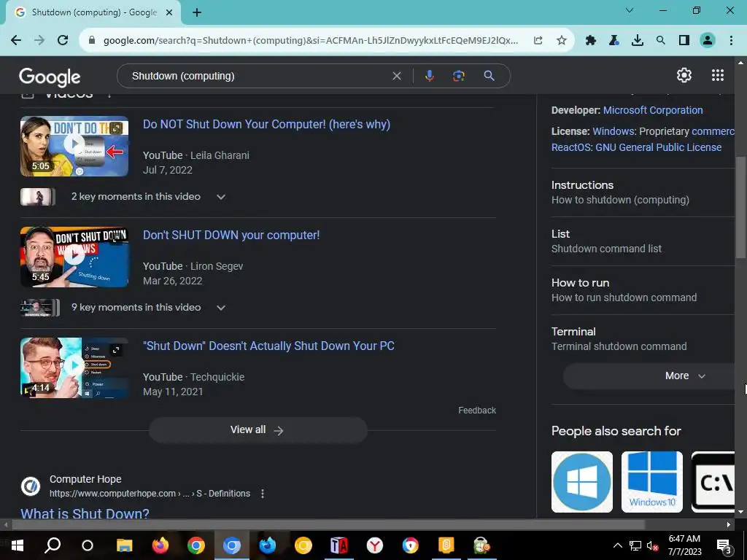Show hidden system tray icons
The width and height of the screenshot is (747, 560).
coord(617,545)
